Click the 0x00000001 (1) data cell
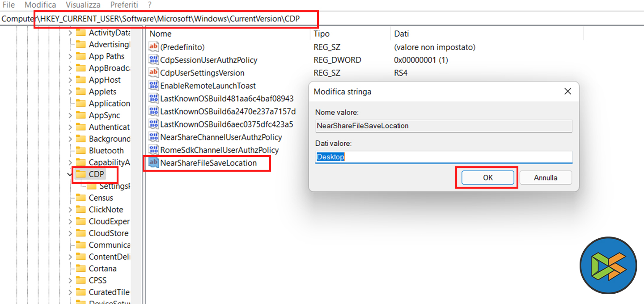Screen dimensions: 644x304 pos(421,60)
